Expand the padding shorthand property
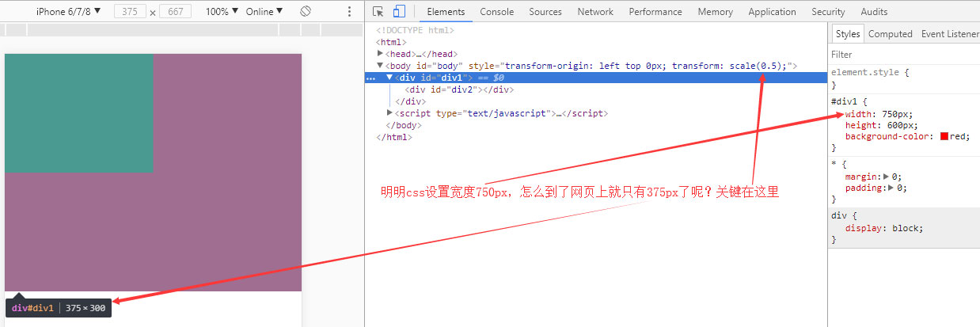980x327 pixels. [891, 188]
